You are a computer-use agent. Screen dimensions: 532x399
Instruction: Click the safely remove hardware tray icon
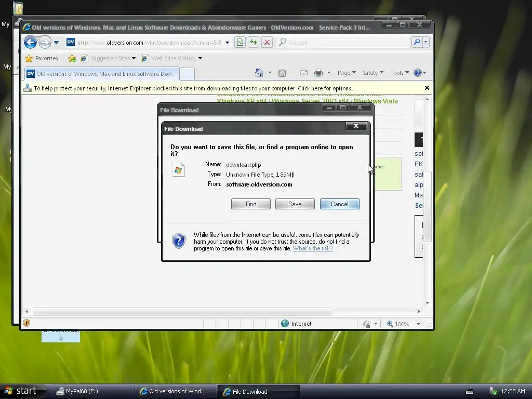coord(494,392)
